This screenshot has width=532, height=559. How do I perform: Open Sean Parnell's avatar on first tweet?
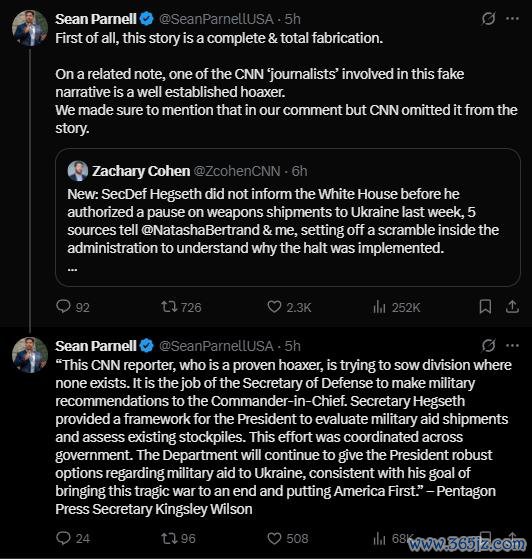(30, 29)
